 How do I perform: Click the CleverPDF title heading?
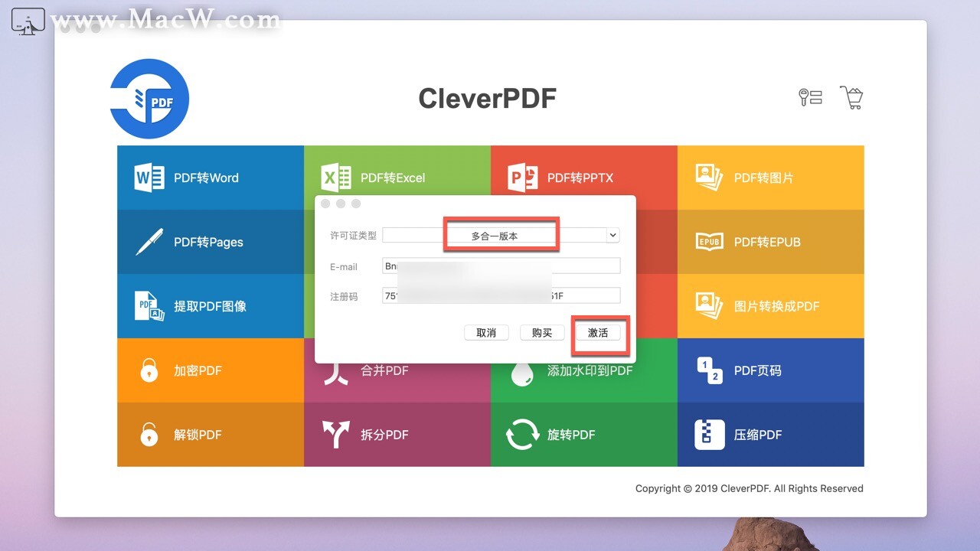pyautogui.click(x=487, y=98)
